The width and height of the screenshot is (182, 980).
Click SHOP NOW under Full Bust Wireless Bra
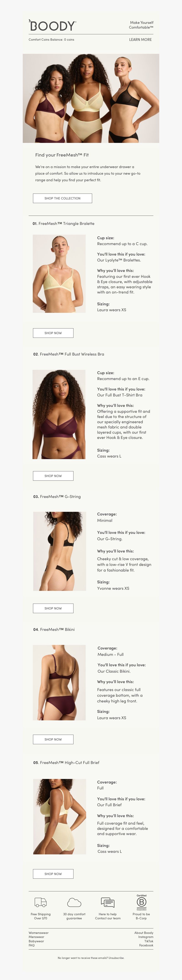point(53,476)
